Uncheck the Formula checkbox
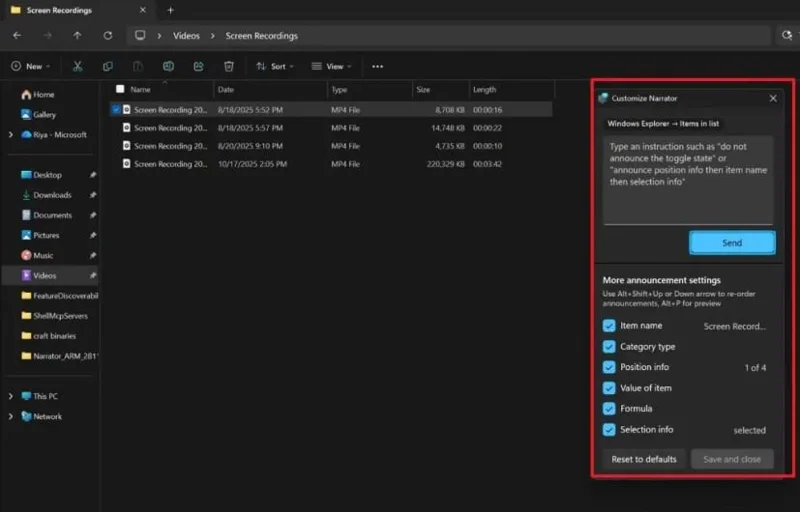Screen dimensions: 800x512 (609, 408)
